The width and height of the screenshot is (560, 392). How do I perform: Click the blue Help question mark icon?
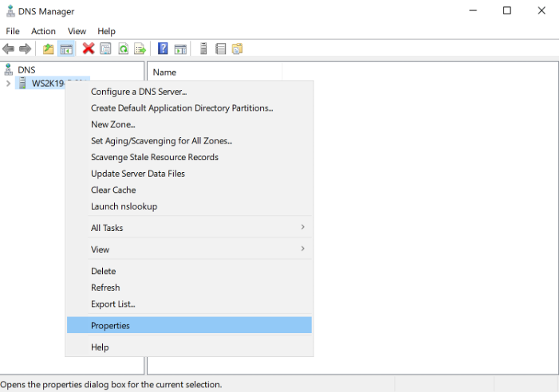click(x=163, y=49)
